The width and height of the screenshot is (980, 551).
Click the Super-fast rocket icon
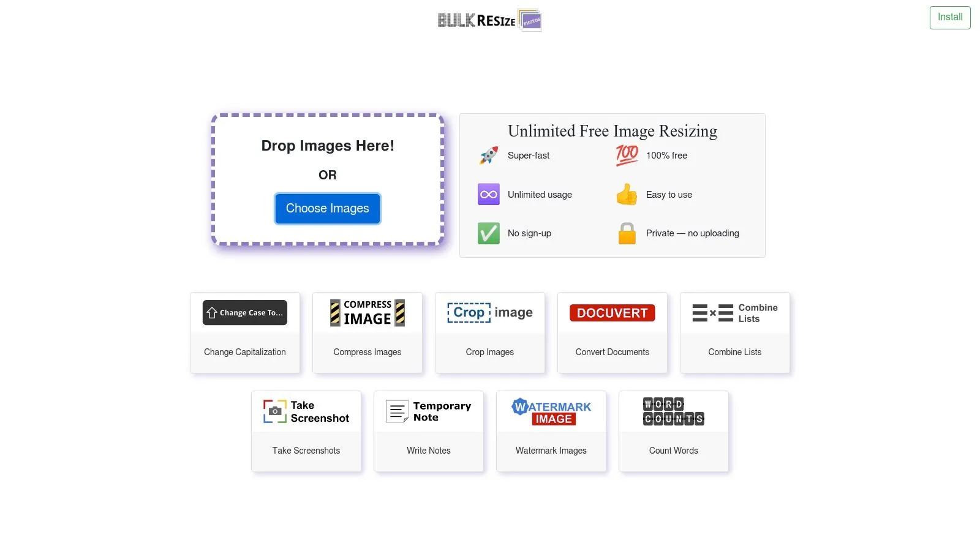[x=488, y=155]
